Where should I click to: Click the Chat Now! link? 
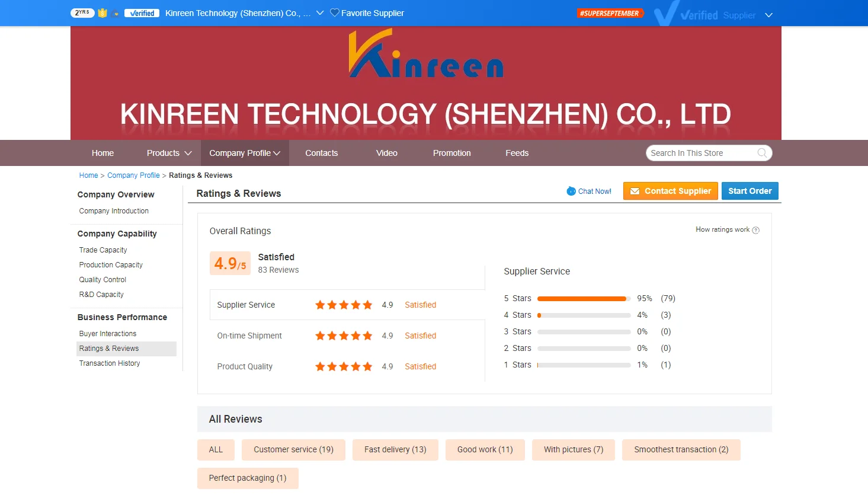pyautogui.click(x=595, y=191)
